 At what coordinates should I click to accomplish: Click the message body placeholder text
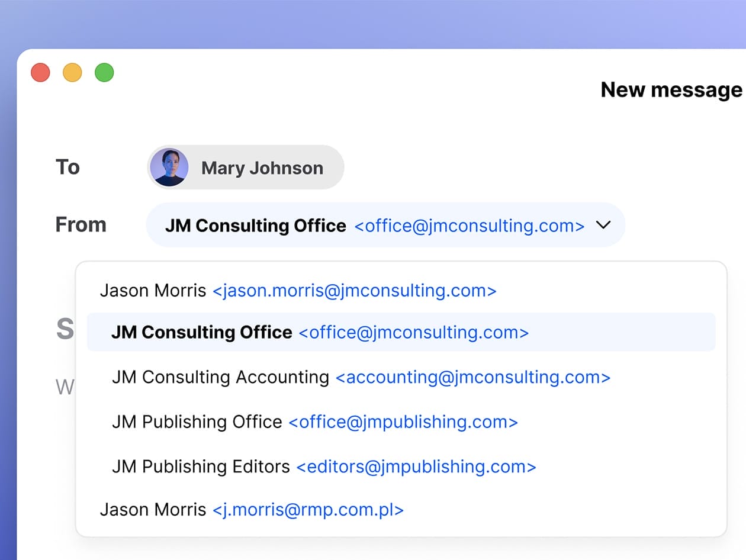[64, 387]
